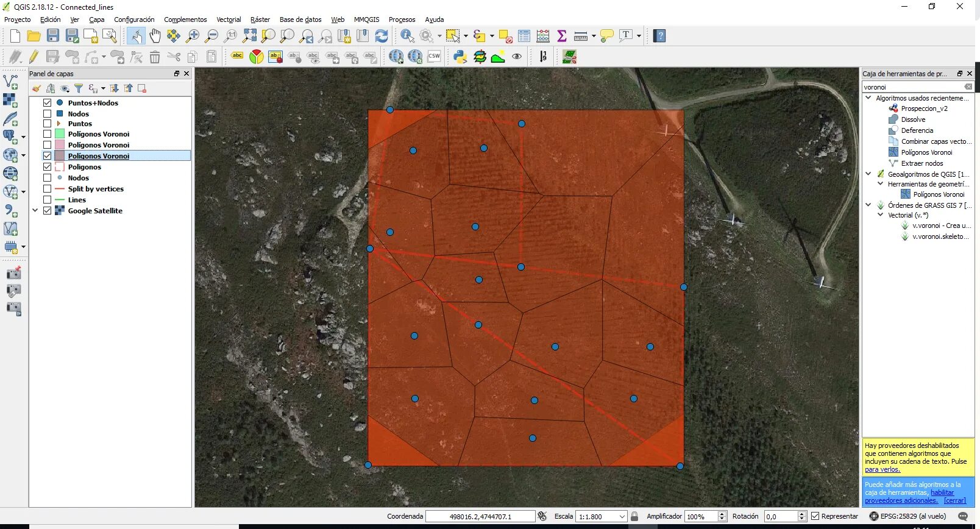
Task: Collapse Órdenes de GRASS GIS 7 group
Action: pyautogui.click(x=868, y=205)
